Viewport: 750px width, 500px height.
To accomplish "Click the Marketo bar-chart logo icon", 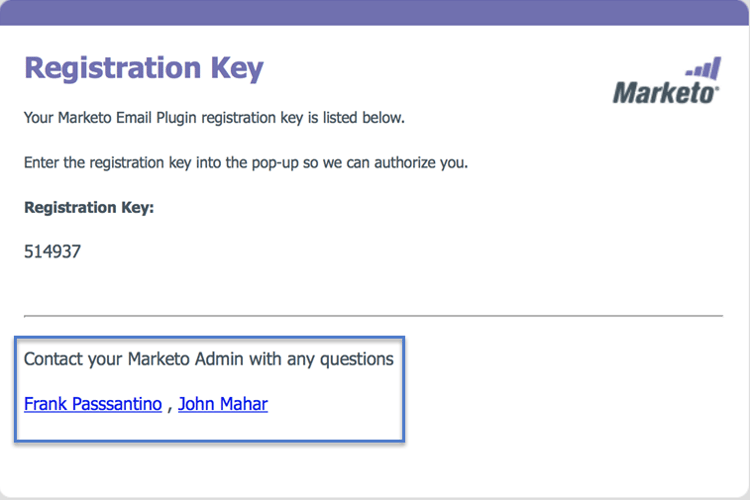I will [703, 68].
